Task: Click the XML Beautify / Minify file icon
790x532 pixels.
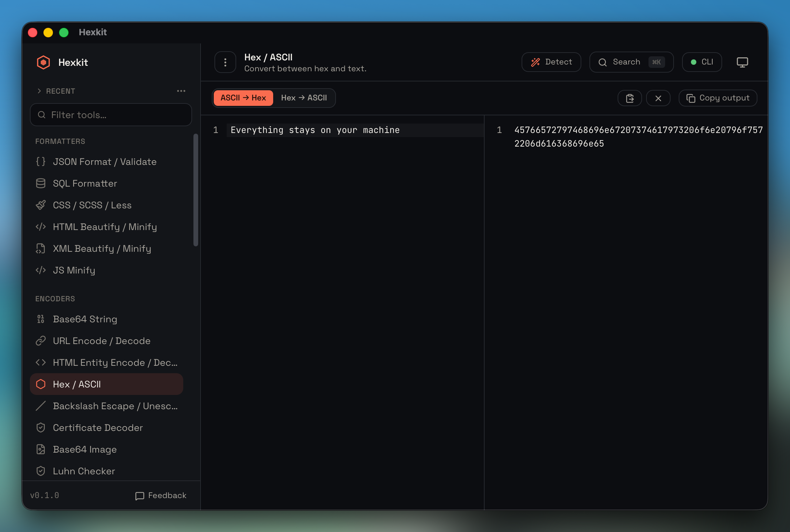Action: [x=41, y=249]
